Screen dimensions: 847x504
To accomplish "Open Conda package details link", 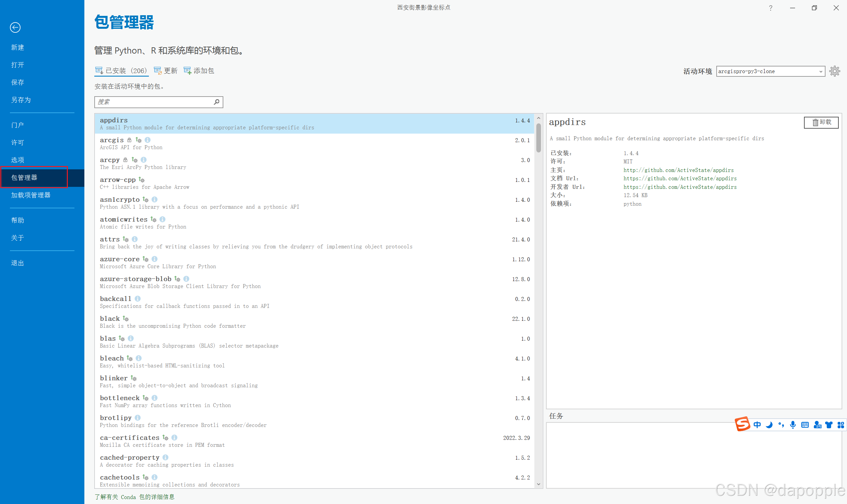I will 135,497.
